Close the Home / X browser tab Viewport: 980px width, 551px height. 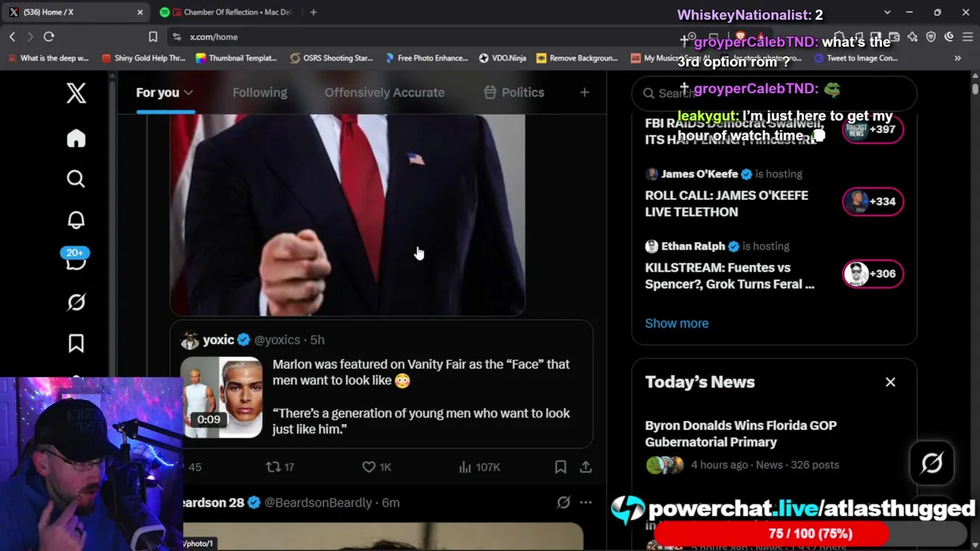[x=140, y=12]
